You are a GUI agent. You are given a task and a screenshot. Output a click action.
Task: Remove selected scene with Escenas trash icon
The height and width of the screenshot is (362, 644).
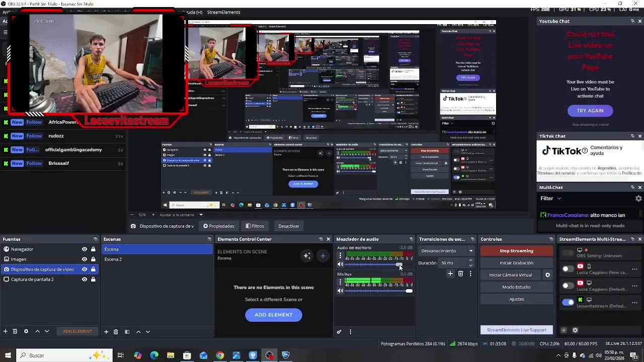point(116,332)
